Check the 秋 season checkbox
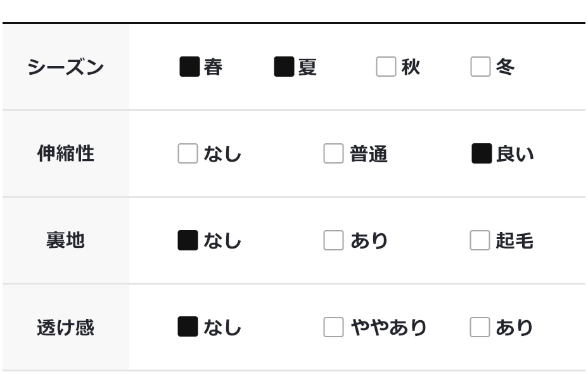 click(386, 67)
